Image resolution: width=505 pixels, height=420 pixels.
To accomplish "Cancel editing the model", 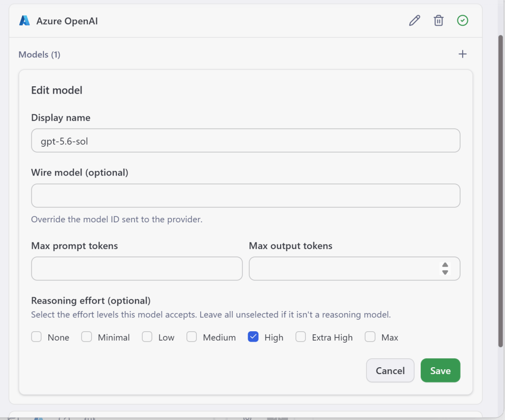I will tap(390, 370).
